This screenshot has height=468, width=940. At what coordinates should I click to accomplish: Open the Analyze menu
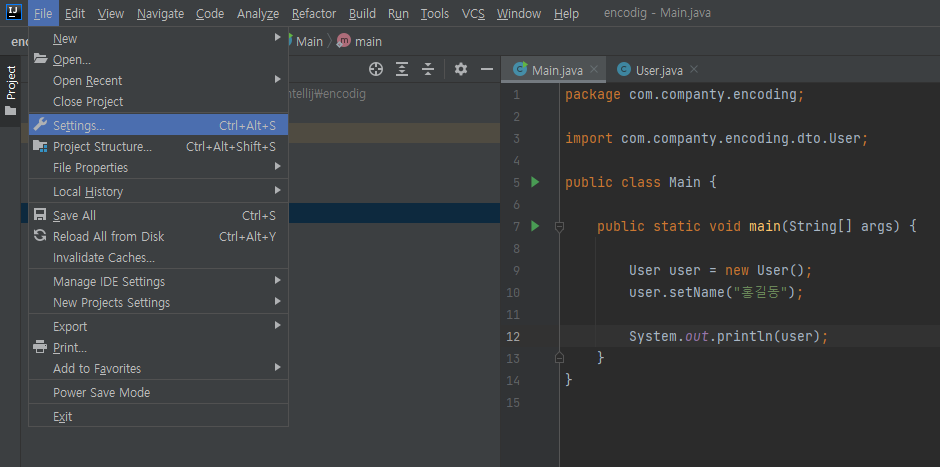click(x=258, y=13)
